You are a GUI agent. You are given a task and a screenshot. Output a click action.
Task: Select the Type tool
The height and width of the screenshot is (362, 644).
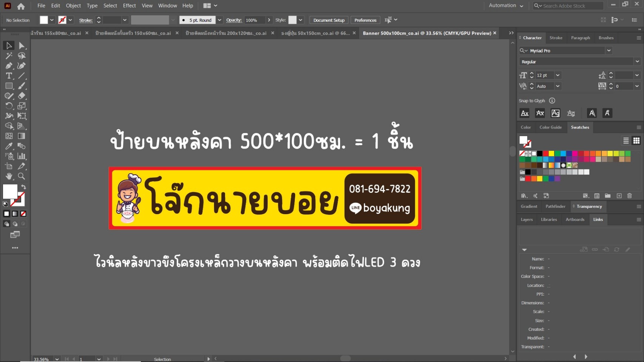[9, 75]
